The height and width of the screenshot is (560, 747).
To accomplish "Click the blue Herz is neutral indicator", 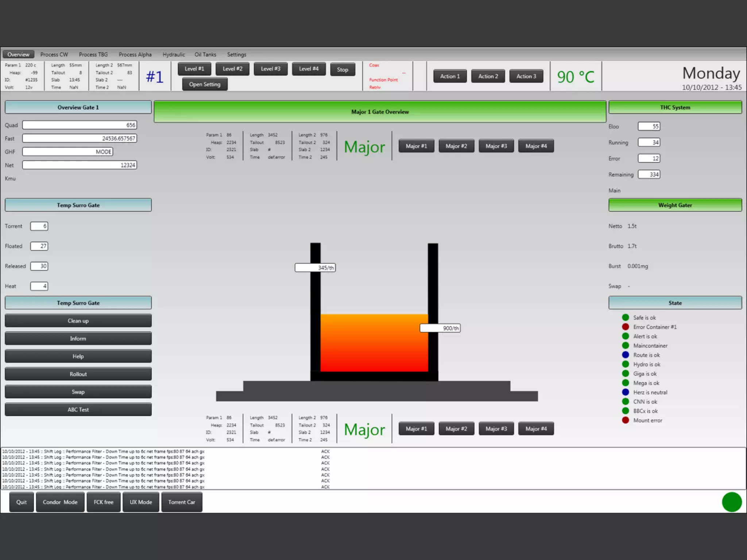I will point(626,392).
